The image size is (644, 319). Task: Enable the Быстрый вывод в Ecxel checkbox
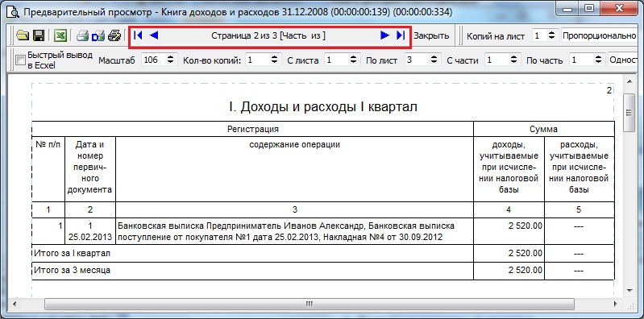click(x=20, y=60)
